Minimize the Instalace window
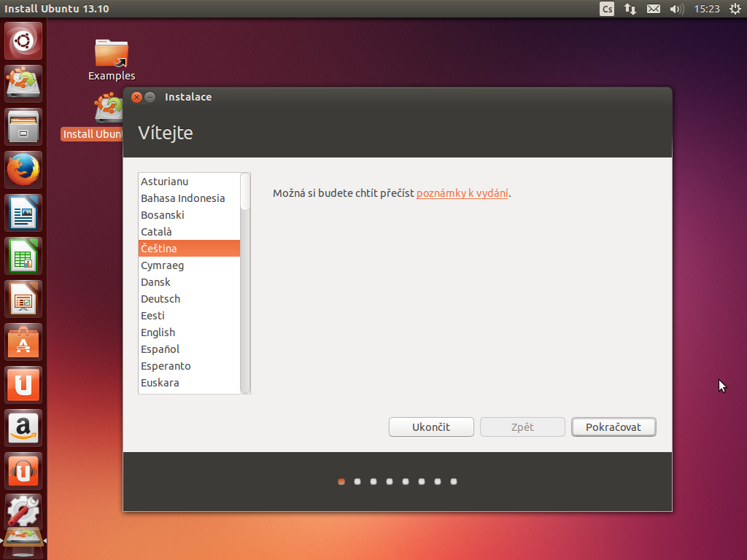This screenshot has height=560, width=747. click(150, 97)
